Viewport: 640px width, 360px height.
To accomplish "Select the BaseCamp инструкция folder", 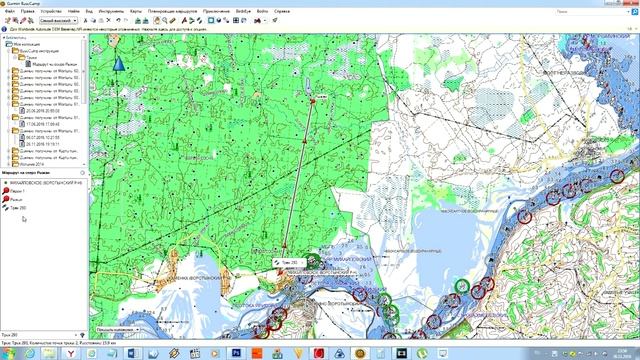I will point(39,51).
